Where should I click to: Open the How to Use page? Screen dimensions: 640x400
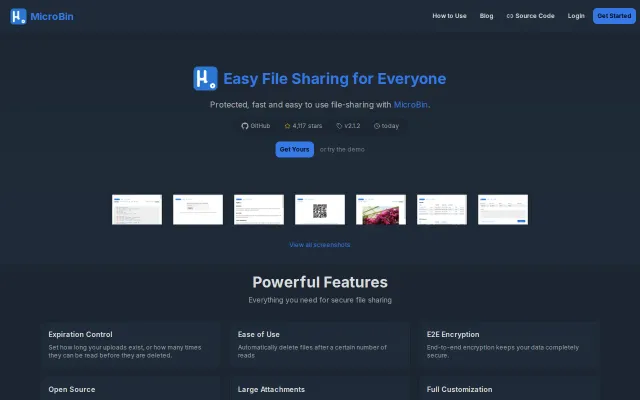coord(449,16)
